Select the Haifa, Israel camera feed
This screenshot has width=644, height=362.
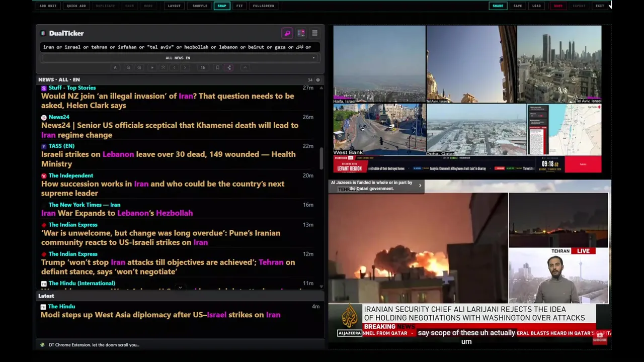[x=379, y=64]
